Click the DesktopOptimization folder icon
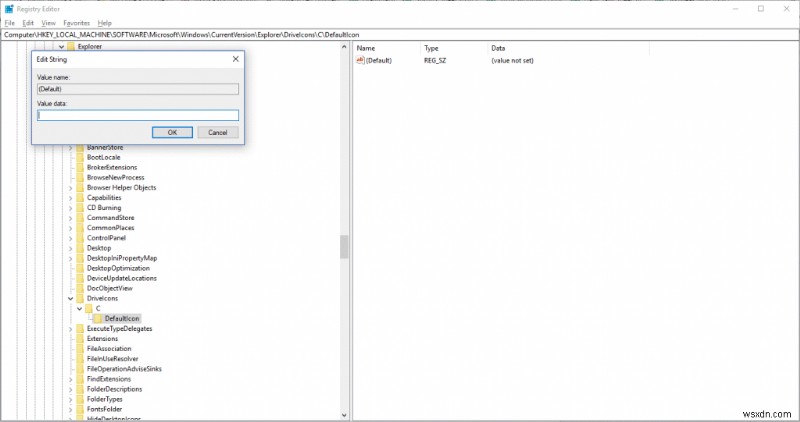The image size is (800, 422). 80,268
